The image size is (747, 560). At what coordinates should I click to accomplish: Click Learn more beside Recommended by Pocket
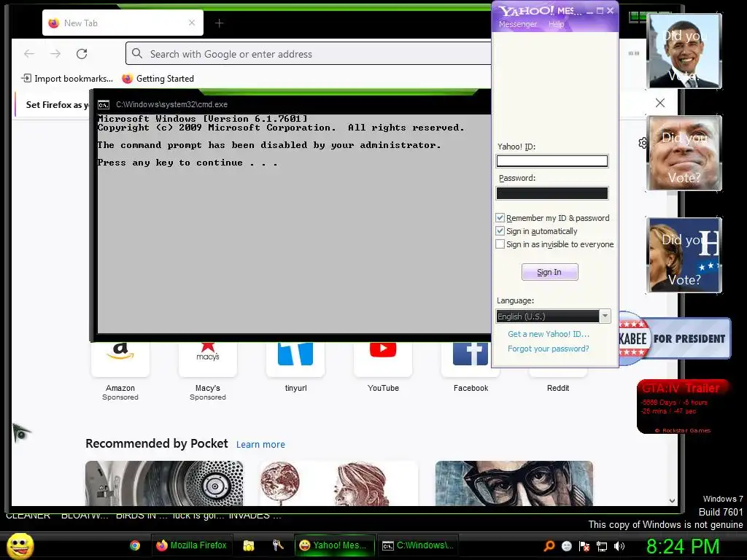tap(260, 444)
